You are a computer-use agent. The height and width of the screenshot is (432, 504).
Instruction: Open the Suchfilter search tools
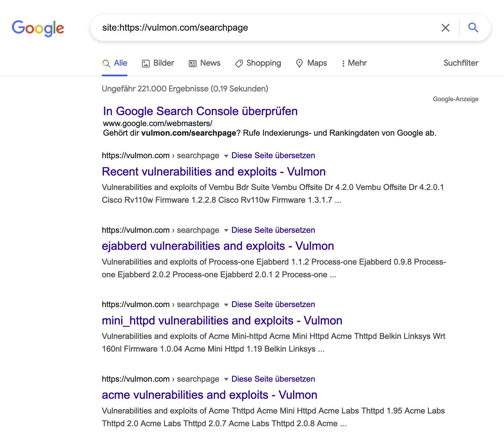point(461,63)
